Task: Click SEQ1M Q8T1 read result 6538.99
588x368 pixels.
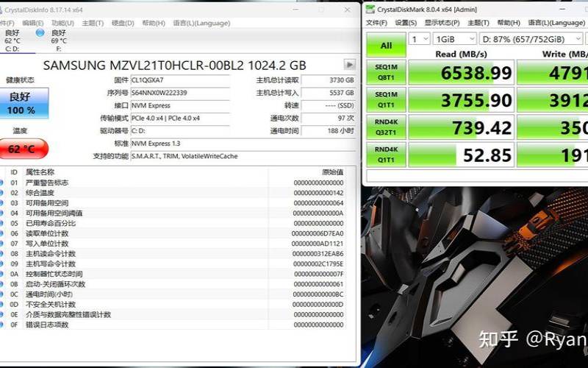Action: pos(461,72)
